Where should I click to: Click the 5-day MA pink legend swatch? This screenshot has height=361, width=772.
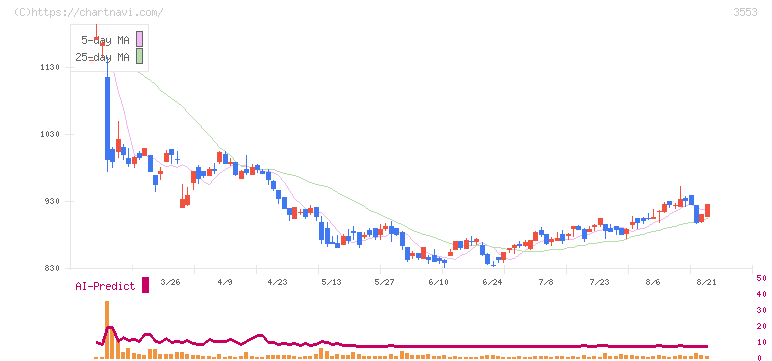pos(140,39)
